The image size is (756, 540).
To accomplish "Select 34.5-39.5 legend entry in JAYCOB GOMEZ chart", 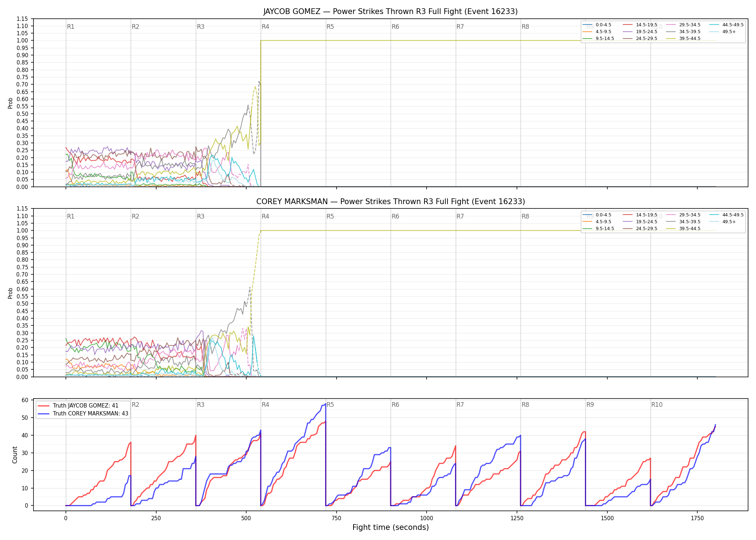I will pyautogui.click(x=683, y=32).
